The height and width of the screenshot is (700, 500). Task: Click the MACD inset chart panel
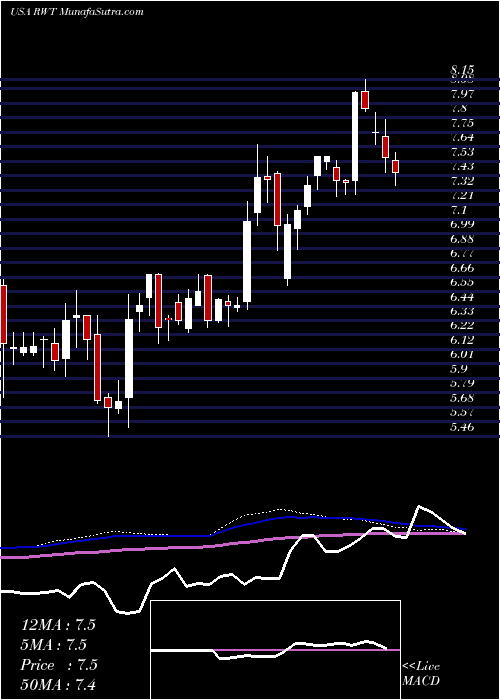pos(275,650)
